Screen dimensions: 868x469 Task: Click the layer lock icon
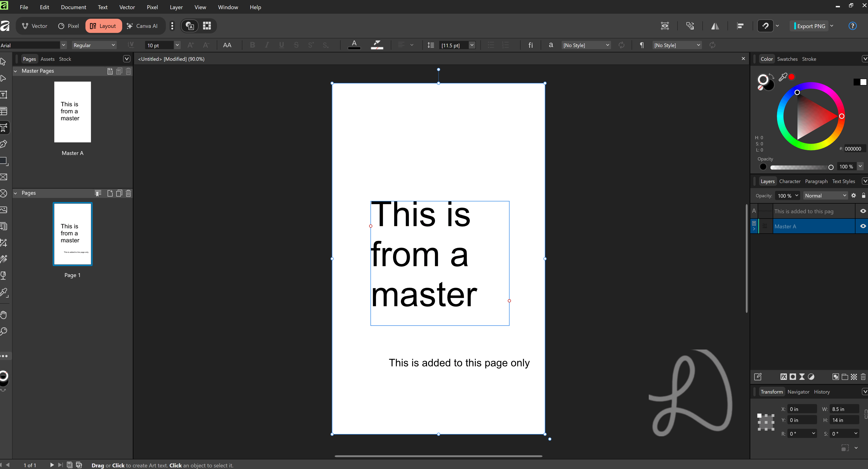pos(863,196)
